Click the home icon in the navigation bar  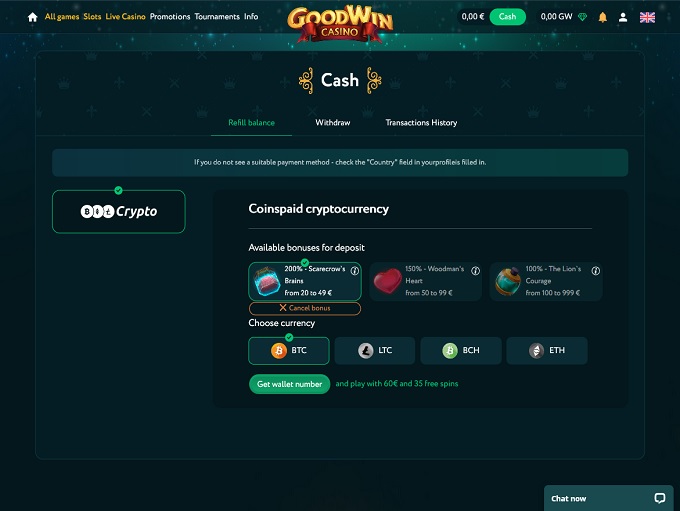tap(33, 17)
